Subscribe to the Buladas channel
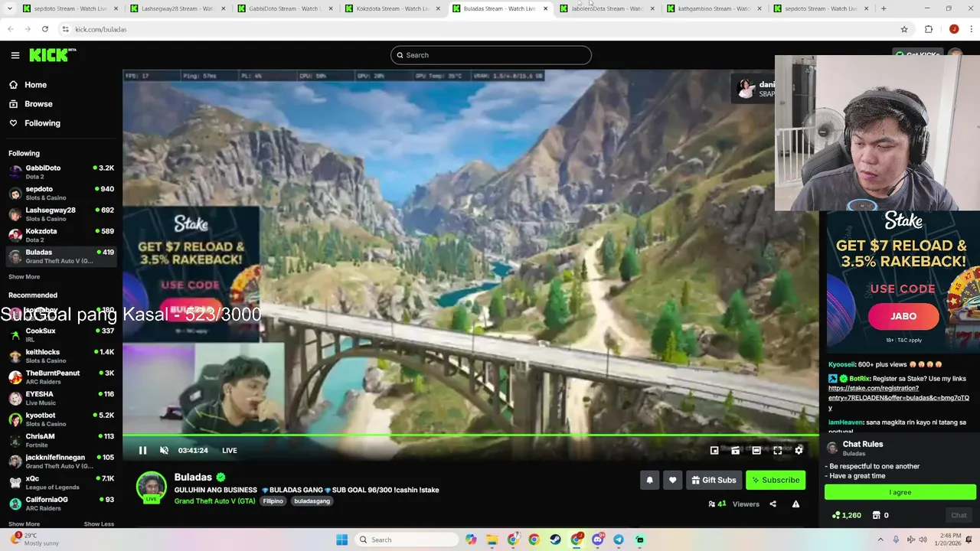This screenshot has width=980, height=551. click(x=776, y=480)
